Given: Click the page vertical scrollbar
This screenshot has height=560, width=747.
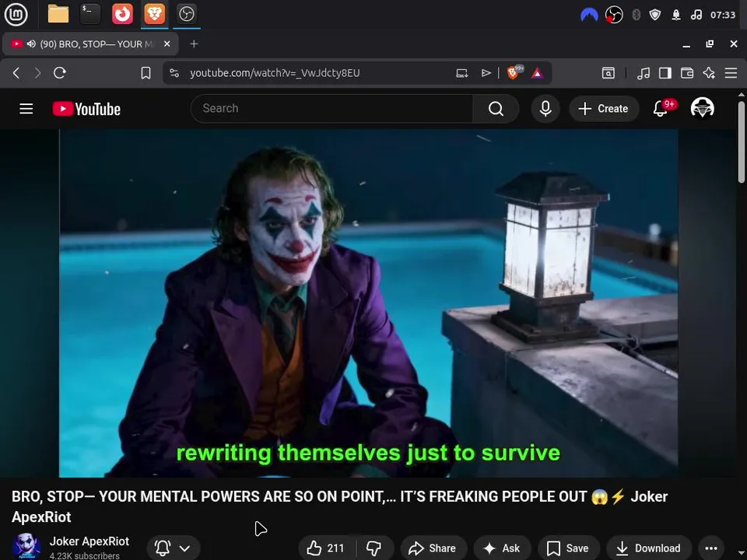Looking at the screenshot, I should coord(742,142).
